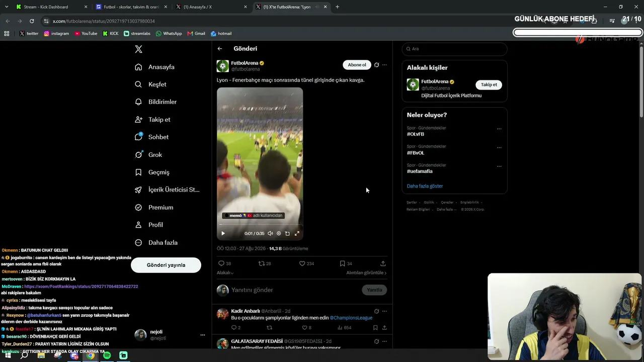This screenshot has height=362, width=644.
Task: Like the post with 234 likes
Action: (302, 263)
